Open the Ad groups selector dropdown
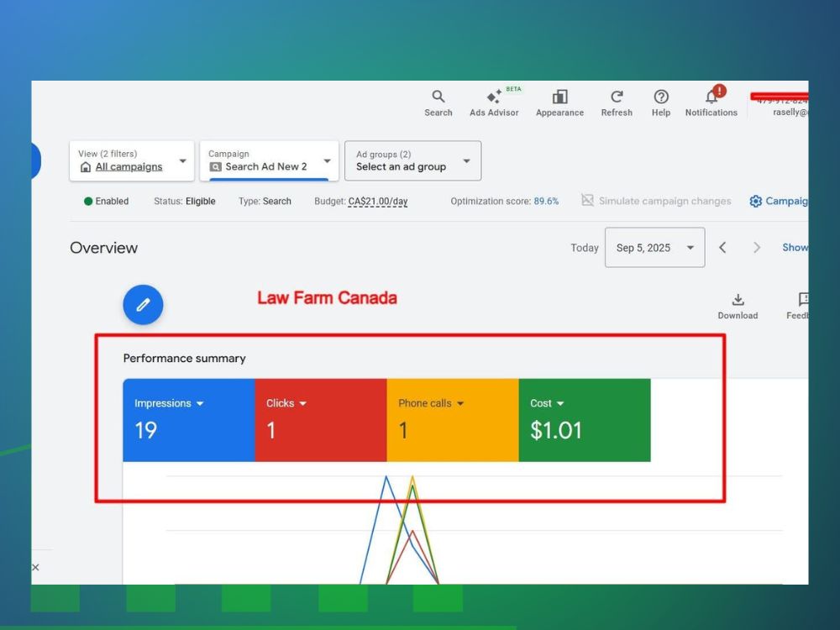 (x=413, y=160)
